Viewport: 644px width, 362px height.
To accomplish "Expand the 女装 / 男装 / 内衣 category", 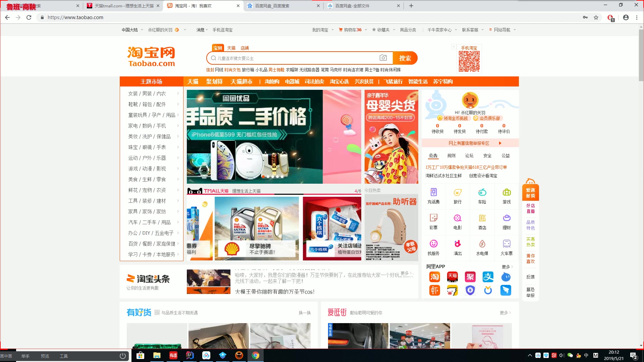I will [152, 94].
